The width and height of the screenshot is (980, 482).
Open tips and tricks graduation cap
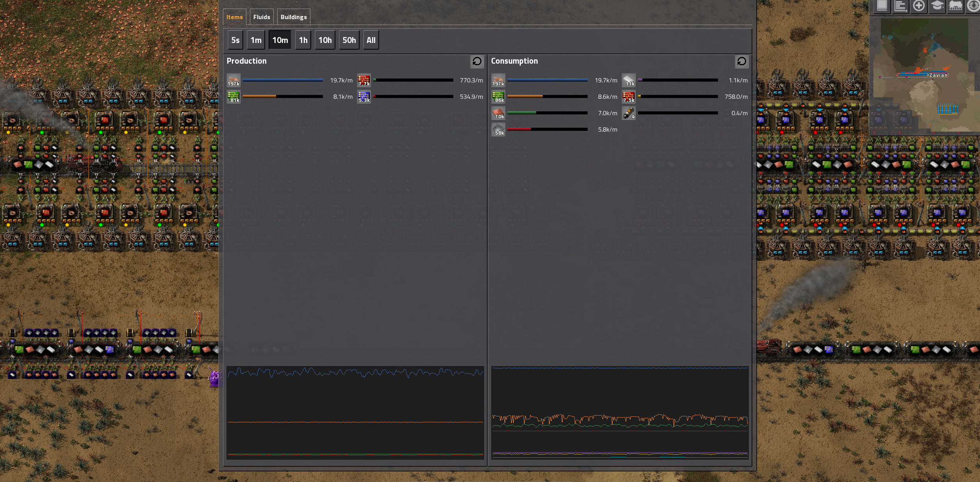pos(937,6)
